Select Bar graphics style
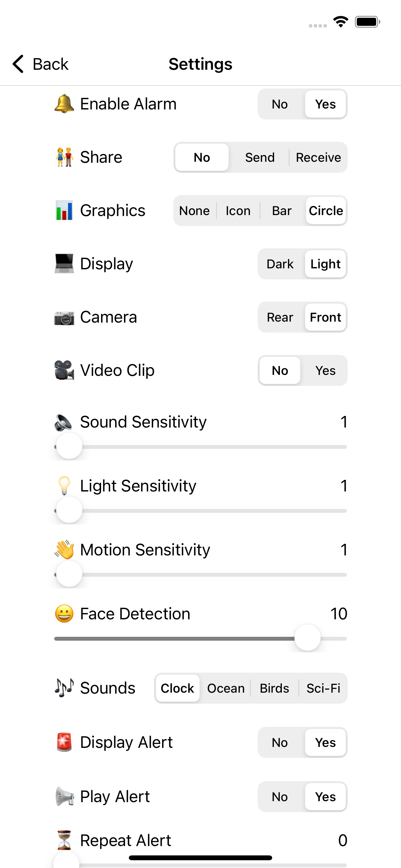The image size is (401, 868). (282, 211)
